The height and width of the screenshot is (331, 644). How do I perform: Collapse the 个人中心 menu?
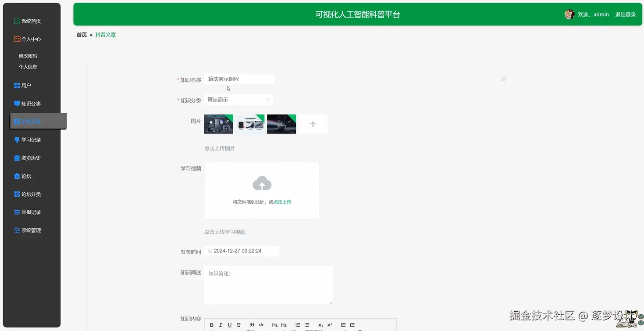(32, 39)
